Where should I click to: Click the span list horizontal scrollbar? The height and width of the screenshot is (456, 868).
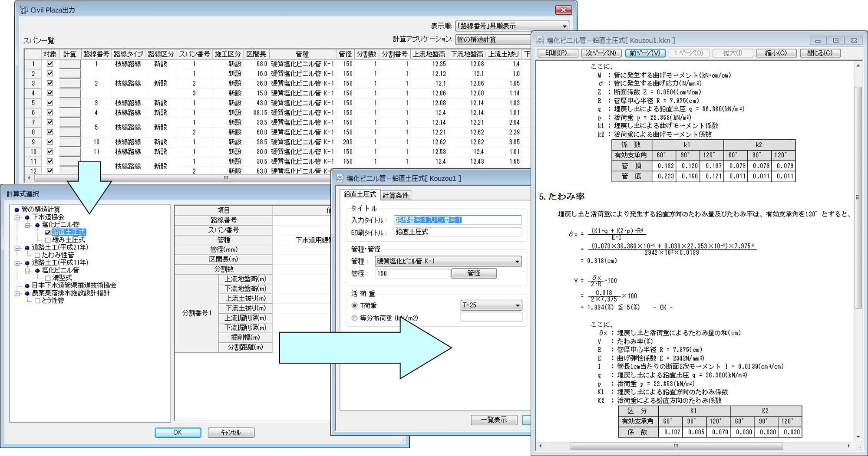[x=226, y=178]
